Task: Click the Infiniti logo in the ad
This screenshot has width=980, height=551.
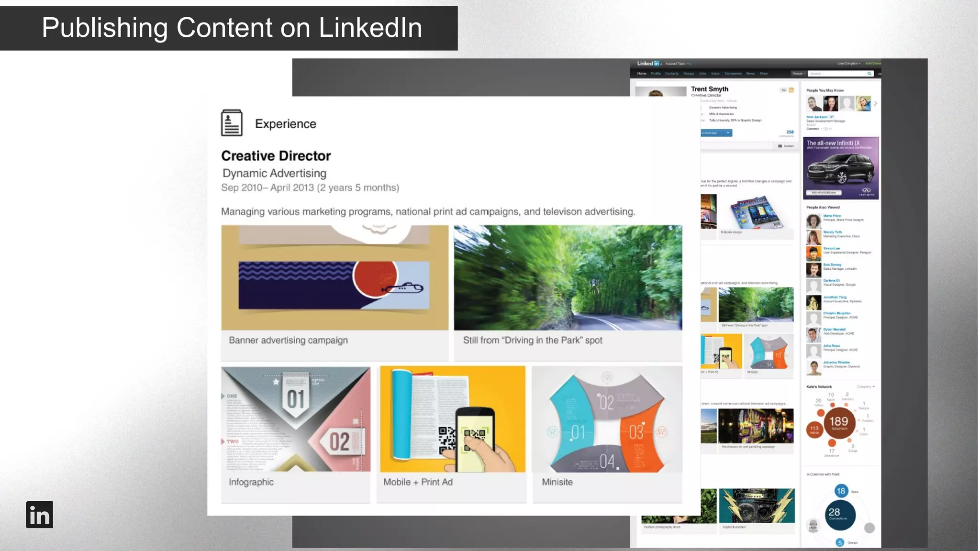Action: [x=867, y=191]
